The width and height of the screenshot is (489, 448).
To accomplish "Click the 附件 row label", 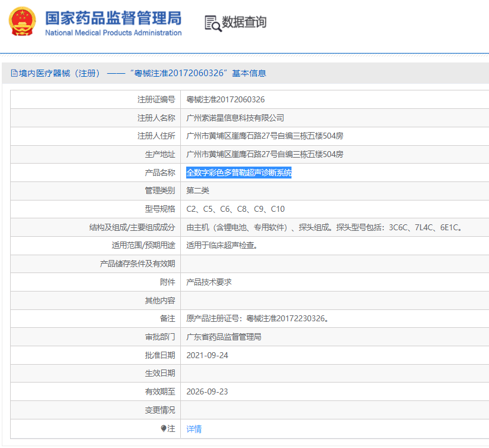I will coord(168,282).
